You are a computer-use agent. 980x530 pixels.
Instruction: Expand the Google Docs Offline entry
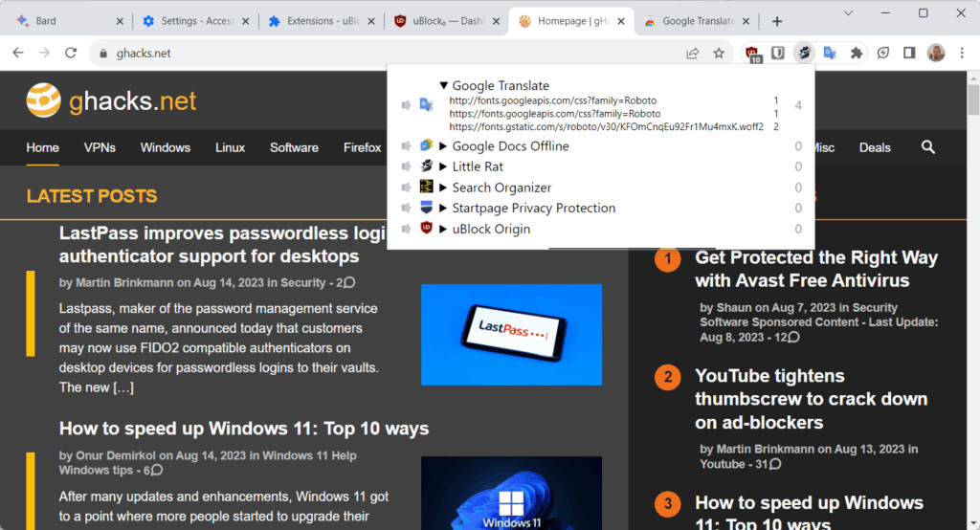pyautogui.click(x=443, y=146)
